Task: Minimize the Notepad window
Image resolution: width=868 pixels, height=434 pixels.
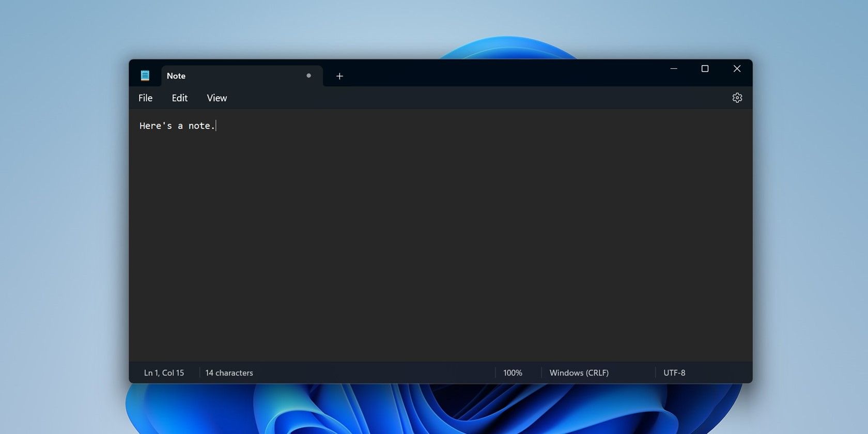Action: [x=674, y=69]
